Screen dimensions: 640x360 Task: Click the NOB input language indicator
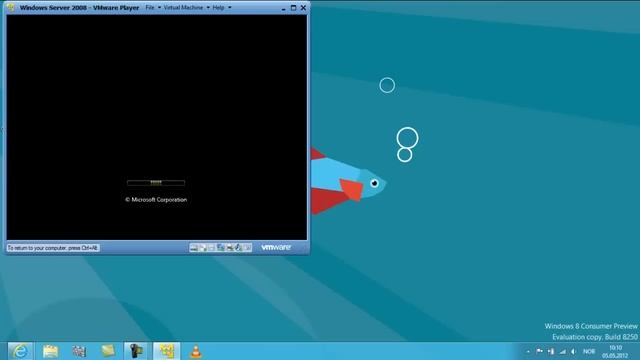pyautogui.click(x=589, y=351)
